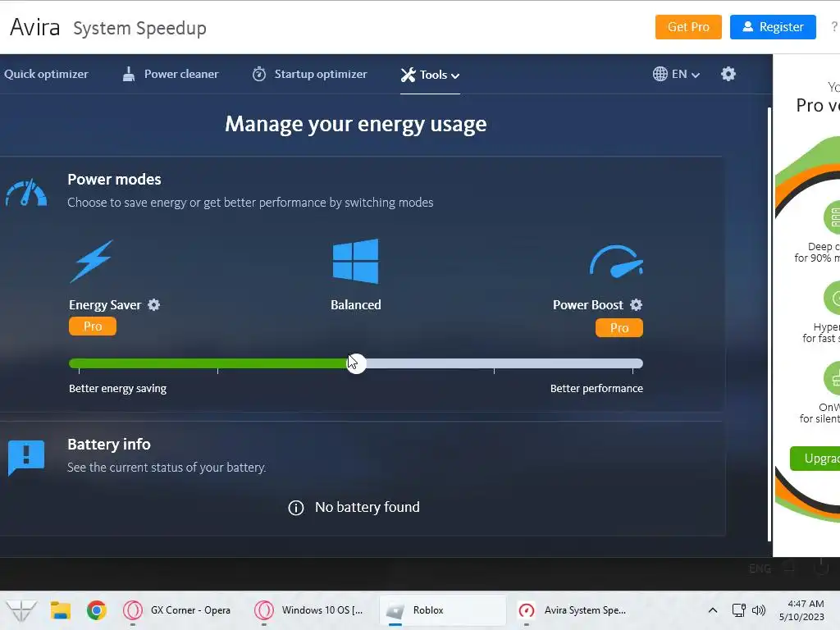Click the Get Pro button
This screenshot has width=840, height=630.
tap(688, 27)
